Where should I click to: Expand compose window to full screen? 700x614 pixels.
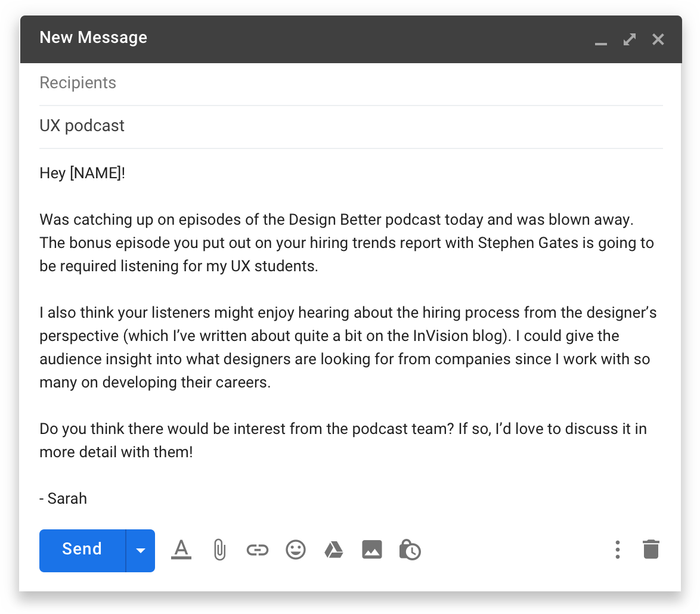[x=630, y=39]
